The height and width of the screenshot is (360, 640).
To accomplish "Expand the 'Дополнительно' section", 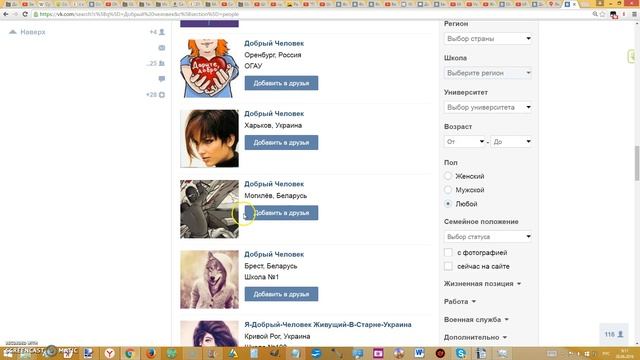I will coord(476,338).
